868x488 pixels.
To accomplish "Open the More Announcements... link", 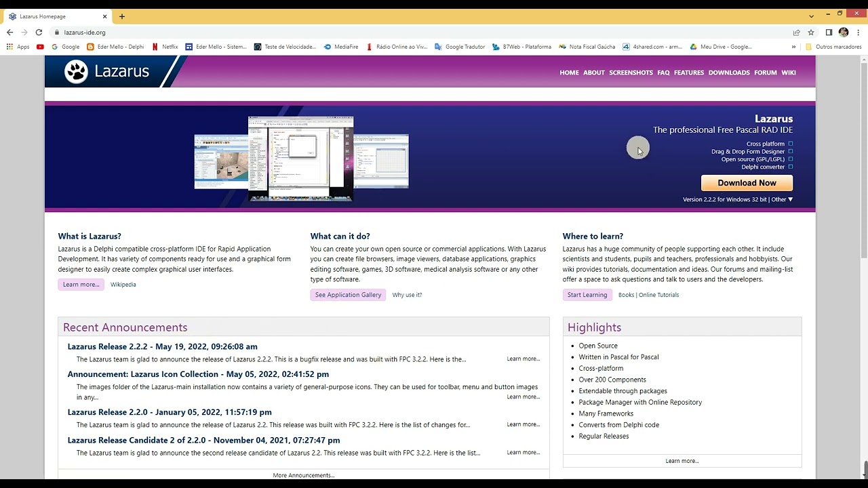I will click(x=304, y=475).
